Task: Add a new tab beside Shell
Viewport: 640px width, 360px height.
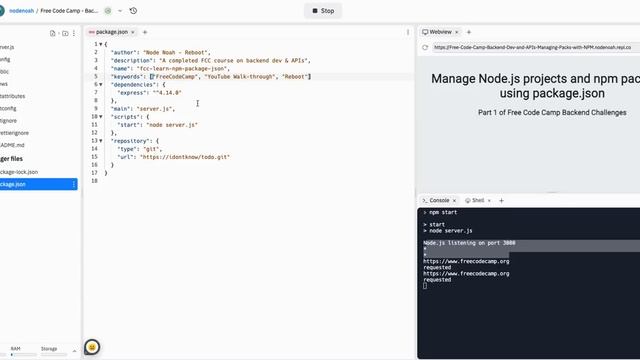Action: pos(502,201)
